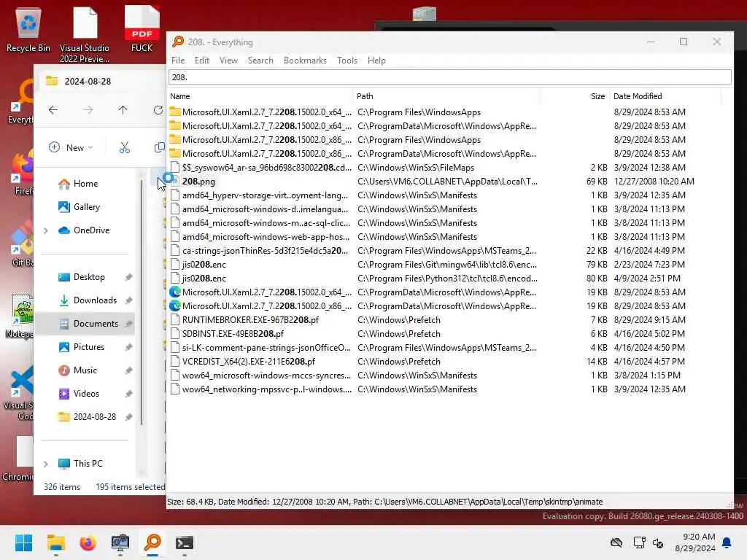Image resolution: width=747 pixels, height=560 pixels.
Task: Unpin Downloads using its pin icon
Action: coord(128,300)
